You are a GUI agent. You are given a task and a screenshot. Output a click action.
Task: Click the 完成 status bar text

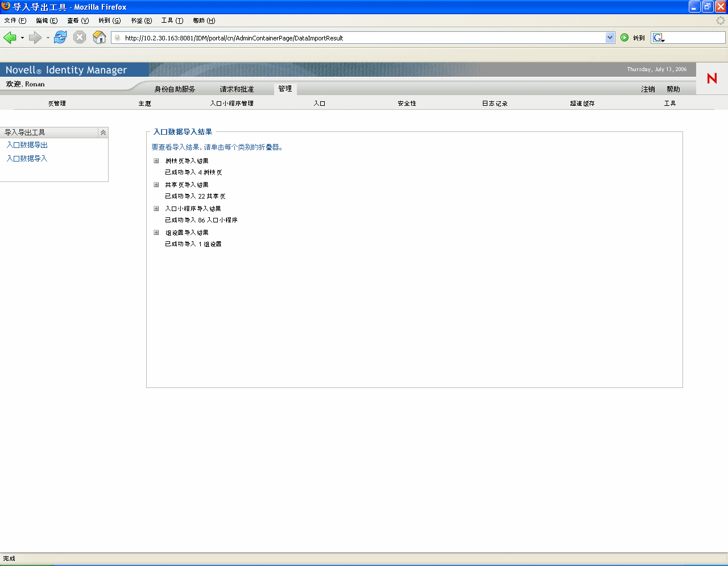point(9,559)
